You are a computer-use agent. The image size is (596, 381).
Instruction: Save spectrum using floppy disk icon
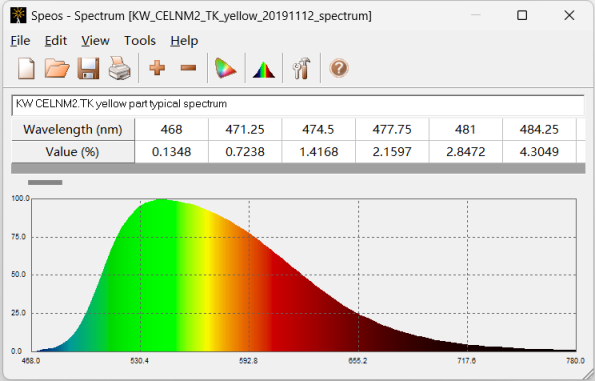pos(88,68)
